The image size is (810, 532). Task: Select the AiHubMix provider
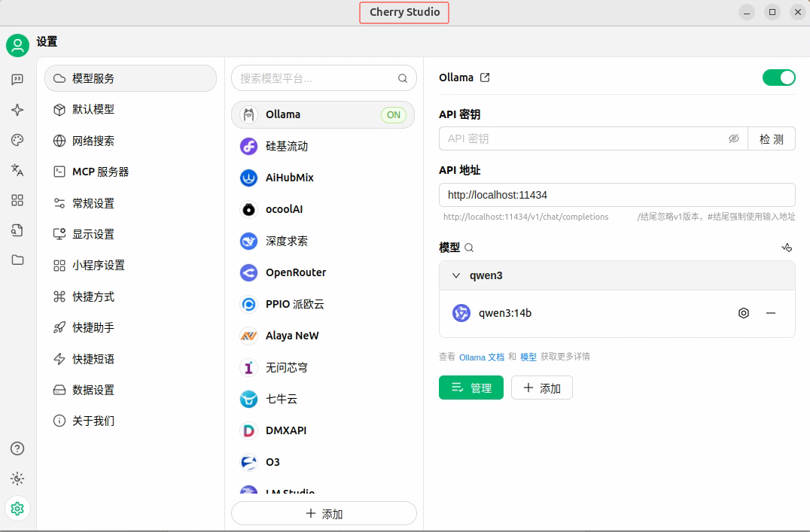tap(323, 178)
